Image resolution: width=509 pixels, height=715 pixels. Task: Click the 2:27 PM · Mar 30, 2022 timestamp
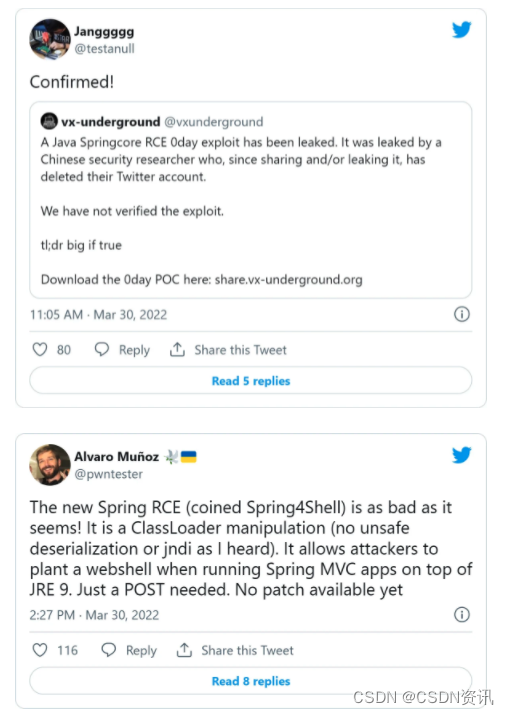pyautogui.click(x=94, y=615)
